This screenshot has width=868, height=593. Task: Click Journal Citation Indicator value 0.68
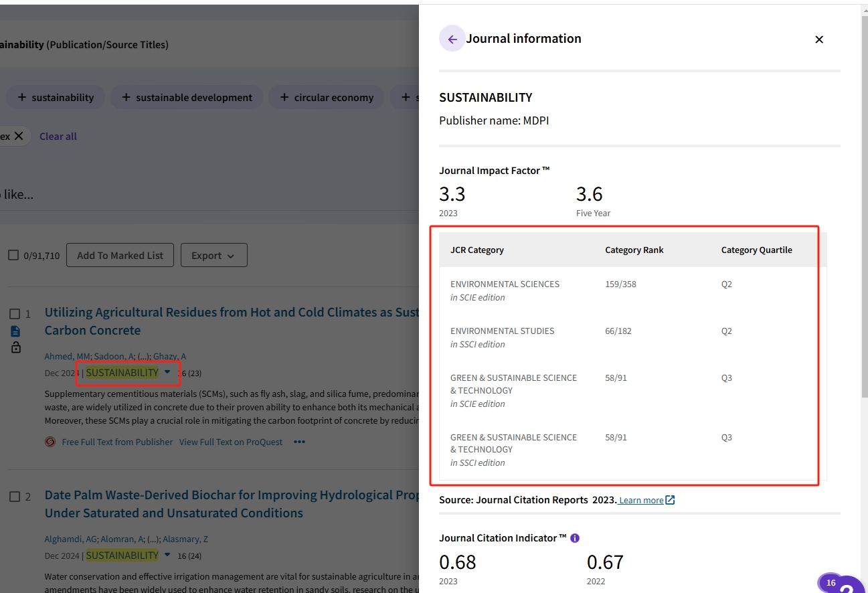click(x=458, y=562)
